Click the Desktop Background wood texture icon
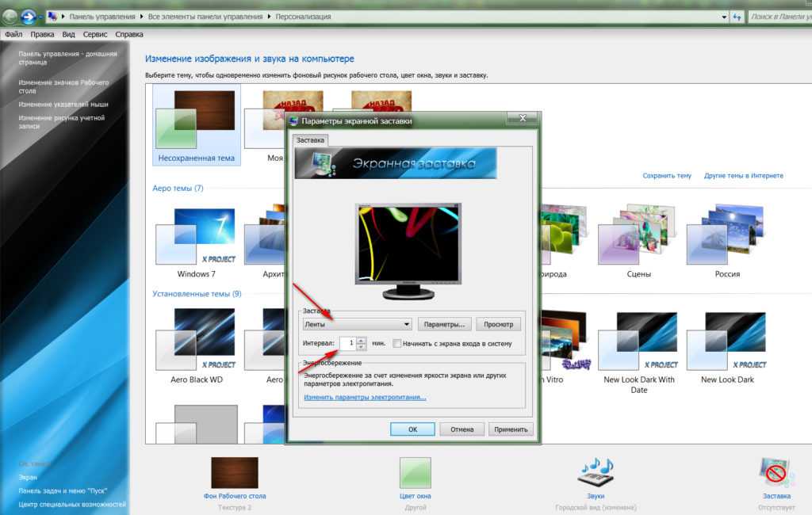 click(234, 472)
